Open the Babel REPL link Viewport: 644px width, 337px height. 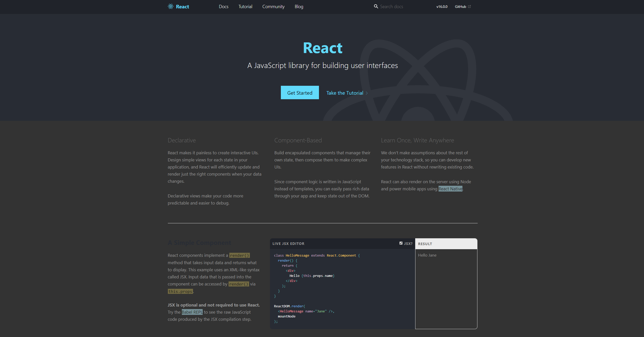tap(192, 312)
